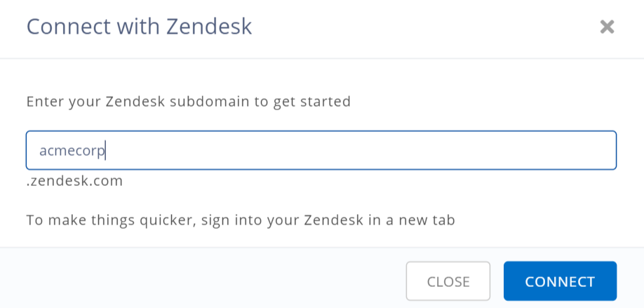Cancel the Zendesk connection using CLOSE
The height and width of the screenshot is (308, 644).
click(448, 281)
